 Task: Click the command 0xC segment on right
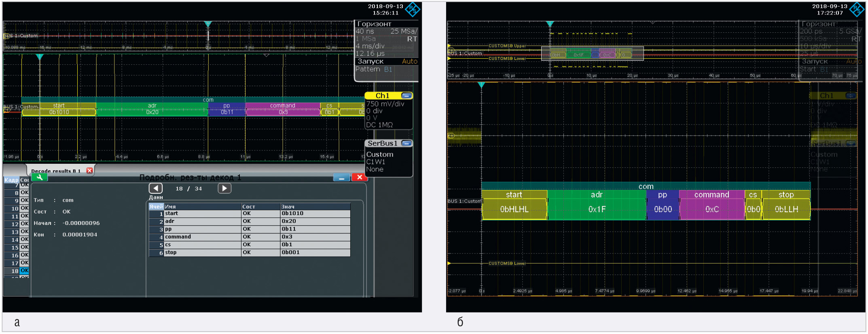[x=712, y=205]
